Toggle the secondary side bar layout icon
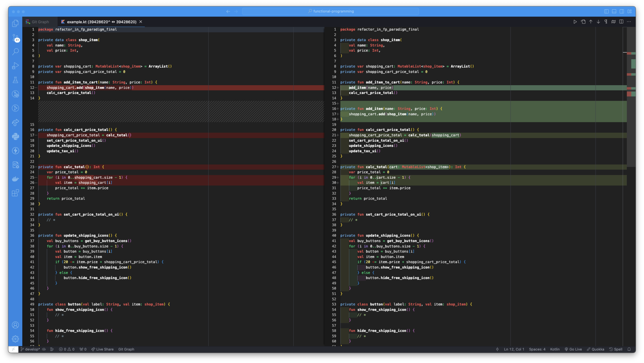 [x=622, y=11]
